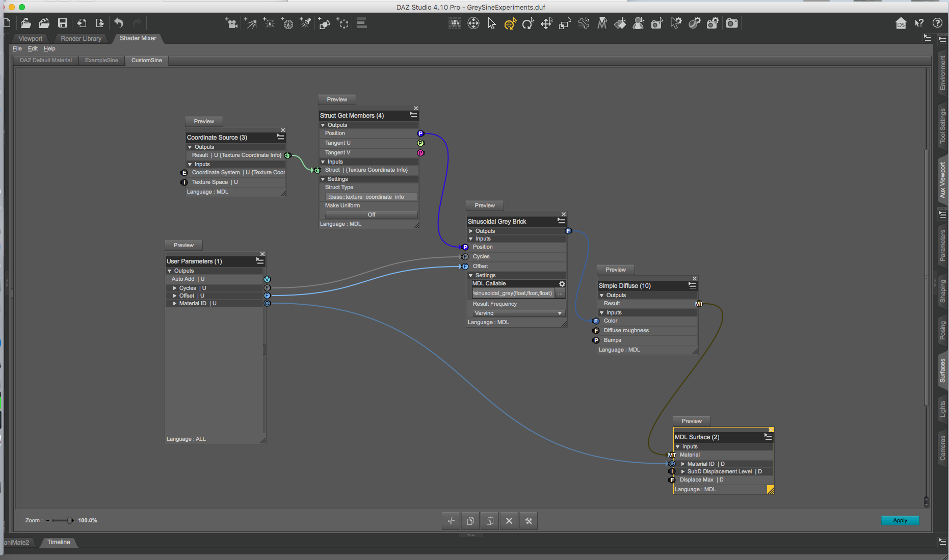Click the MDL Callable sinusoidal_grey field
Viewport: 949px width, 560px height.
click(x=513, y=293)
